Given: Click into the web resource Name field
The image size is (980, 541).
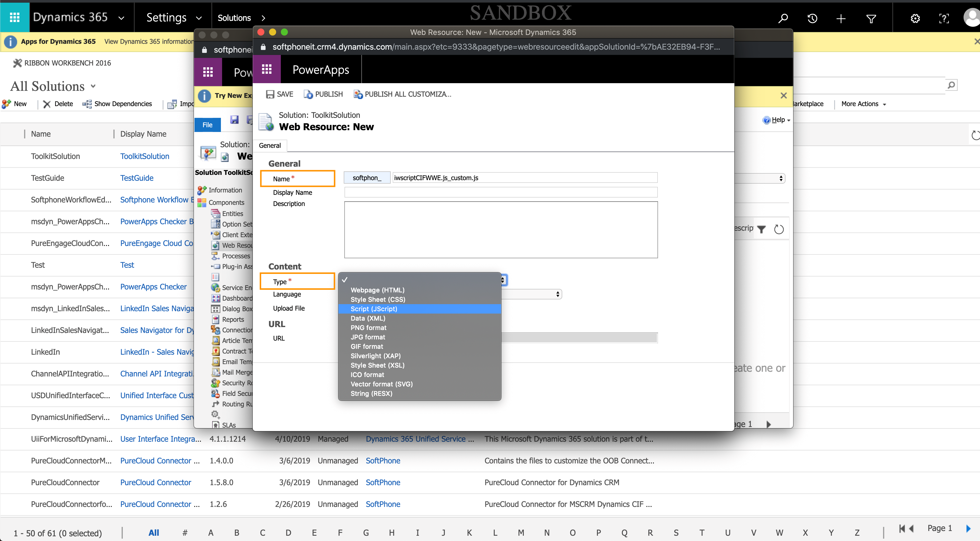Looking at the screenshot, I should 525,178.
